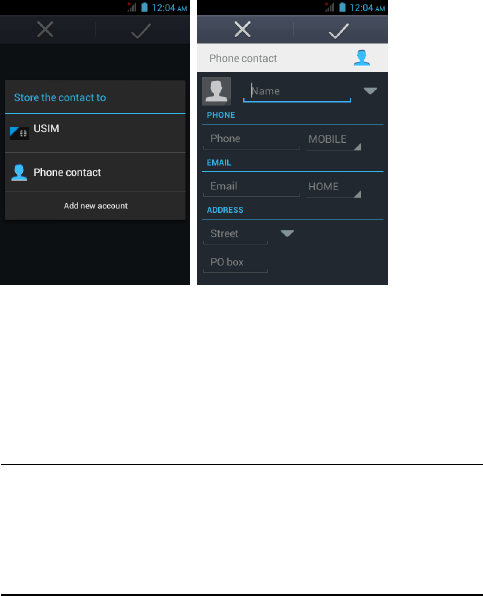This screenshot has height=596, width=483.
Task: Tap the blue account icon in Phone contact header
Action: [x=361, y=58]
